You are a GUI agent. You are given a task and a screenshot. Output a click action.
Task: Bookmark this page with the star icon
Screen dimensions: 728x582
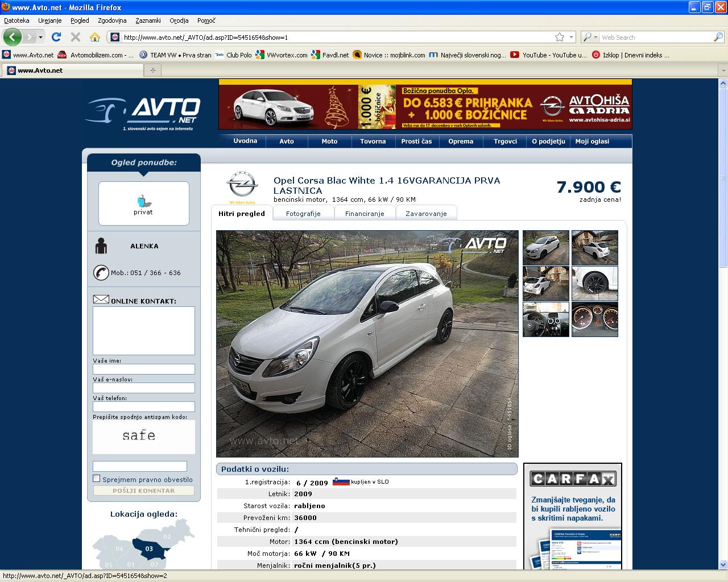(560, 37)
